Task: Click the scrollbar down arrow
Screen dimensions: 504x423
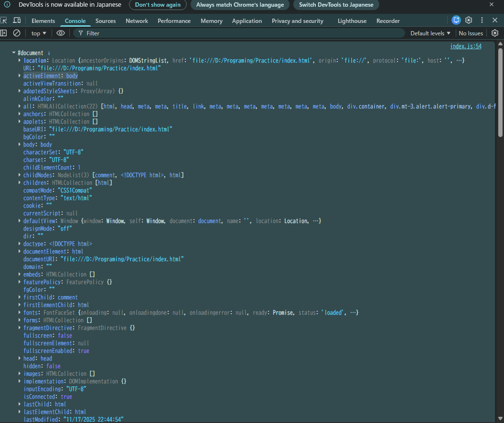Action: (500, 419)
